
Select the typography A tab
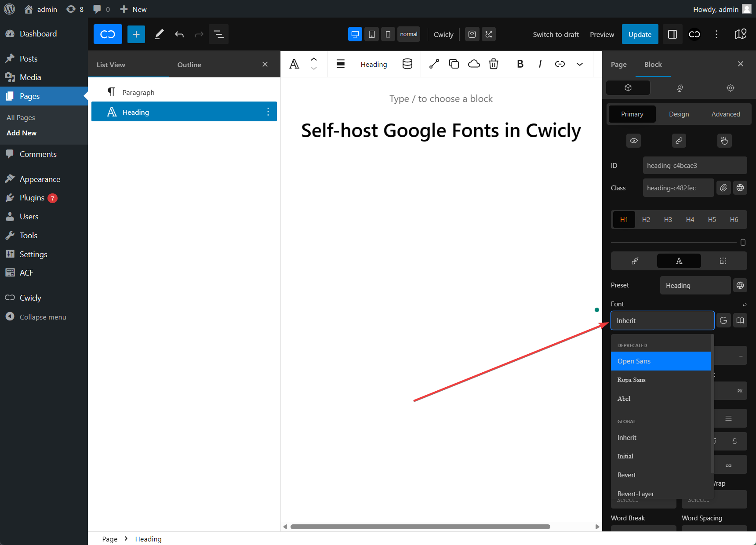(x=679, y=261)
